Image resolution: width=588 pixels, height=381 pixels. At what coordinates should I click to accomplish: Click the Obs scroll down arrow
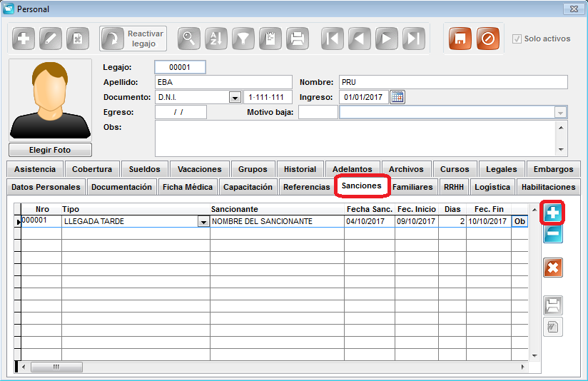(x=561, y=150)
